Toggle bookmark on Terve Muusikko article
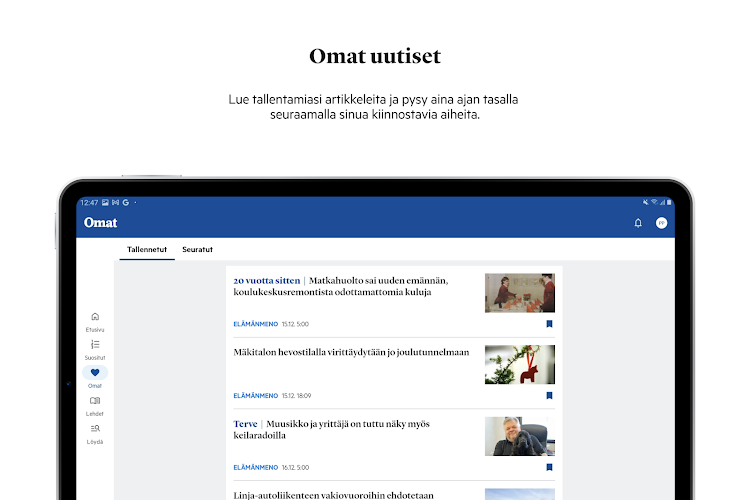The width and height of the screenshot is (750, 500). [549, 467]
